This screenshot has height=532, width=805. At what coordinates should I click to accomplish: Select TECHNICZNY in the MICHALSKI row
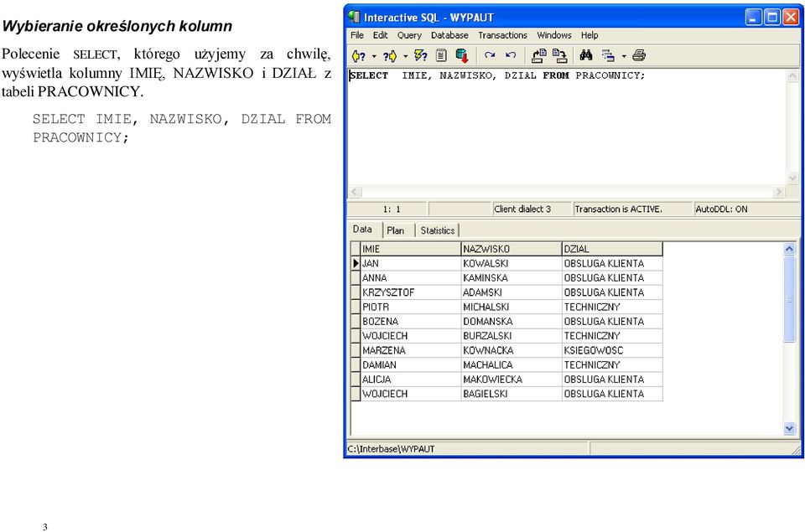click(612, 307)
